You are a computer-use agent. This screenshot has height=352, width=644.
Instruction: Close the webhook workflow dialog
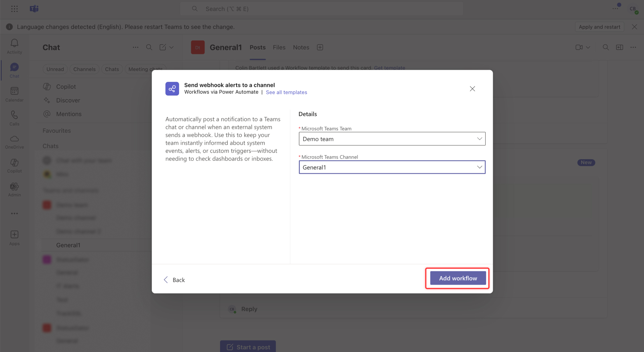[x=472, y=89]
